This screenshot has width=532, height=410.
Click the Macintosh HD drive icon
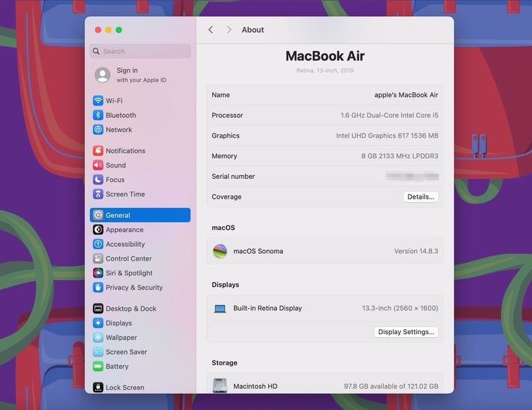[220, 386]
